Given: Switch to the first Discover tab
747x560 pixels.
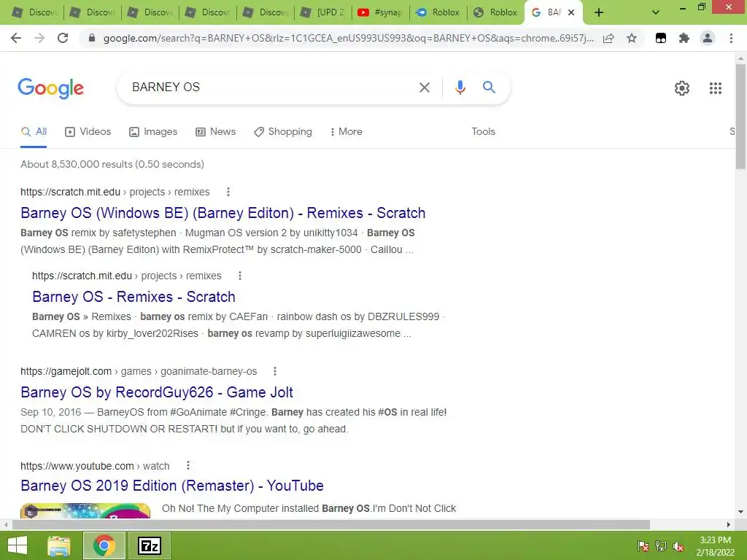Looking at the screenshot, I should coord(35,12).
